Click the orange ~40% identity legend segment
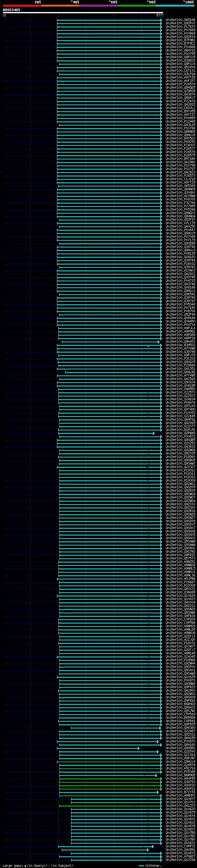The height and width of the screenshot is (868, 197). (60, 6)
